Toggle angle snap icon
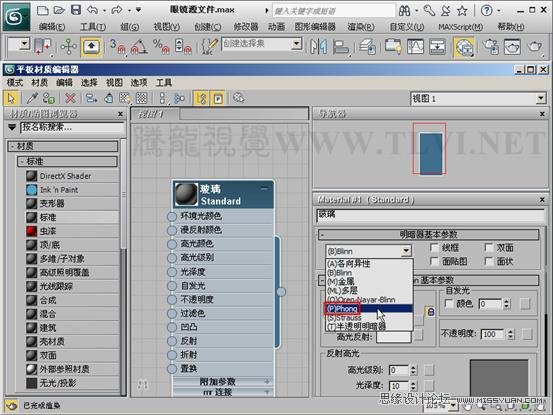Screen dimensions: 553x415 click(x=139, y=47)
